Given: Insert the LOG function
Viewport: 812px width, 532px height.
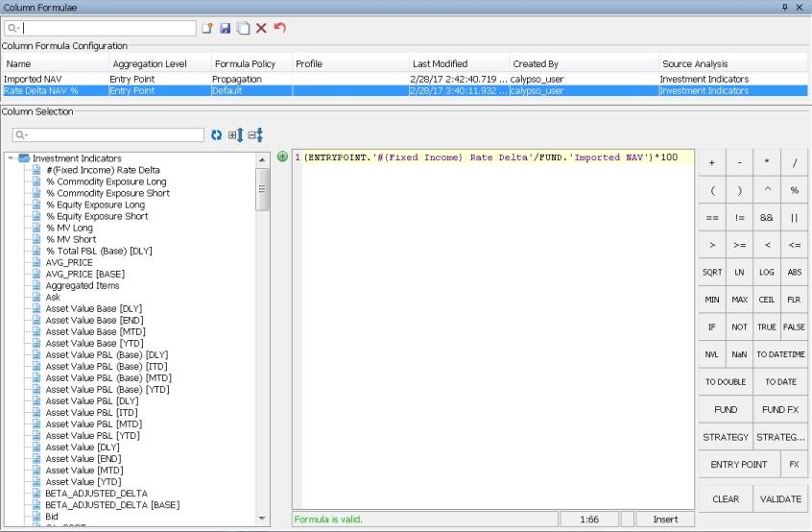Looking at the screenshot, I should (x=767, y=272).
